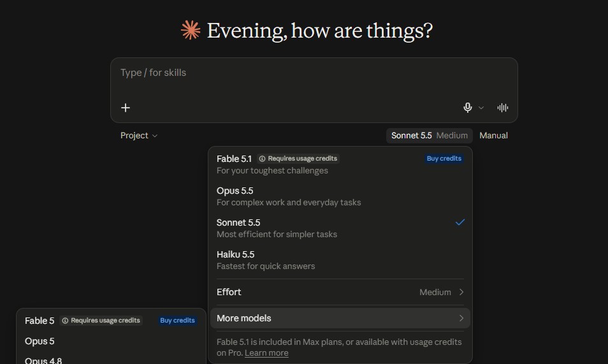Click the Manual mode button

(x=493, y=135)
